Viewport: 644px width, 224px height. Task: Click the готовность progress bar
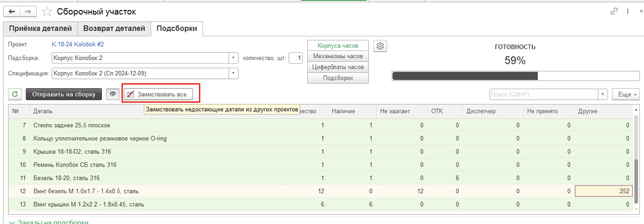(515, 76)
